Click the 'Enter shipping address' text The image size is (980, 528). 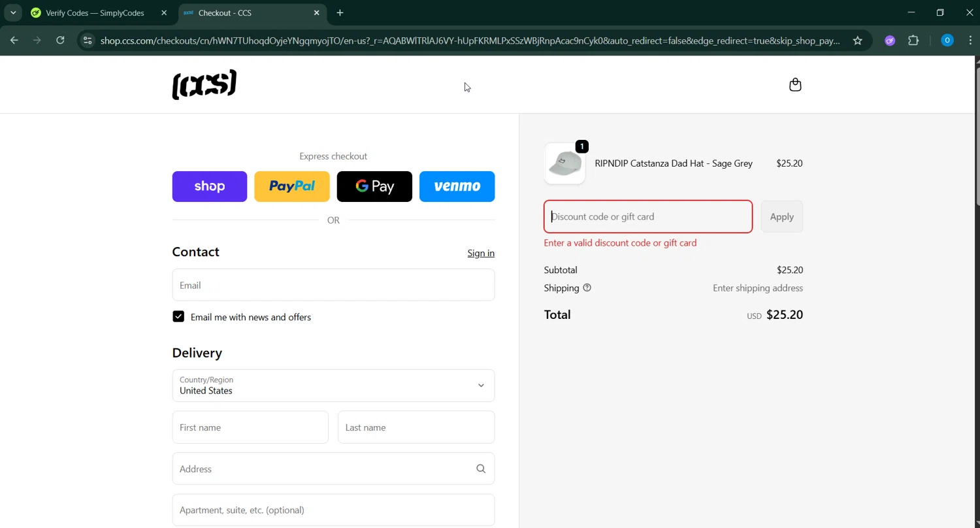pos(758,288)
